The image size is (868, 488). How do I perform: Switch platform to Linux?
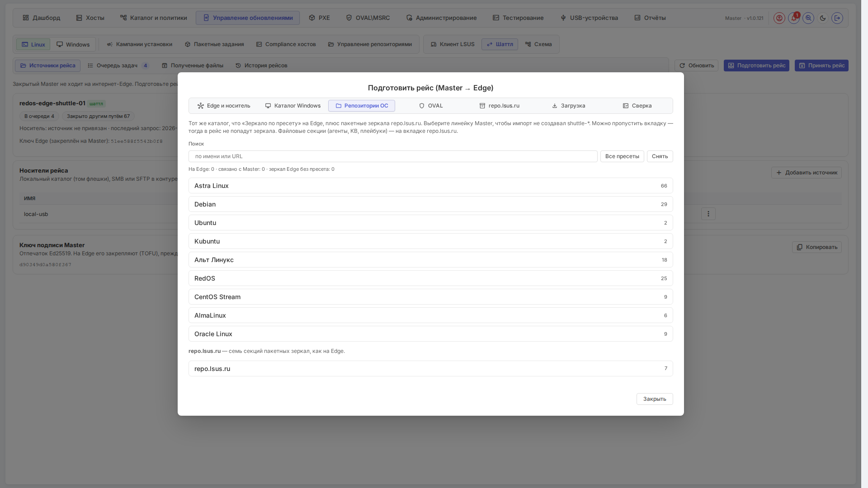pos(33,44)
